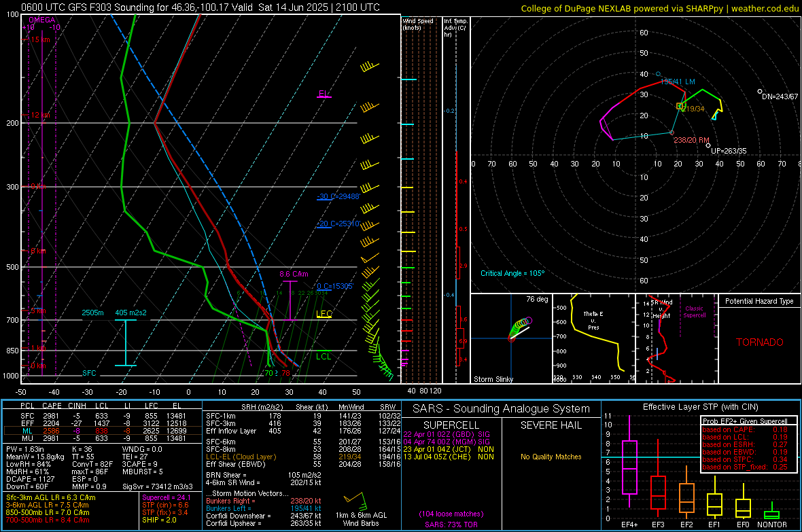Click the Storm Slinky inset label

[493, 379]
